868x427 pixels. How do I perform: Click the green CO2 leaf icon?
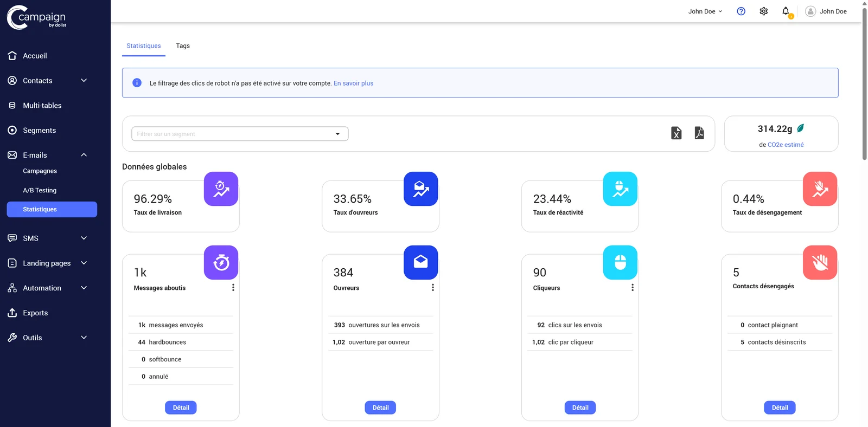click(800, 128)
